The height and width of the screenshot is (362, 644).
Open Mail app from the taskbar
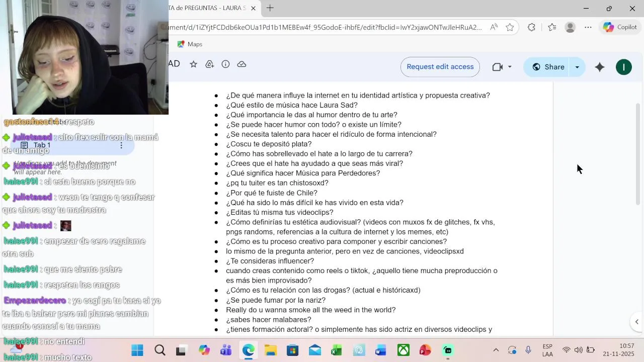pyautogui.click(x=315, y=350)
